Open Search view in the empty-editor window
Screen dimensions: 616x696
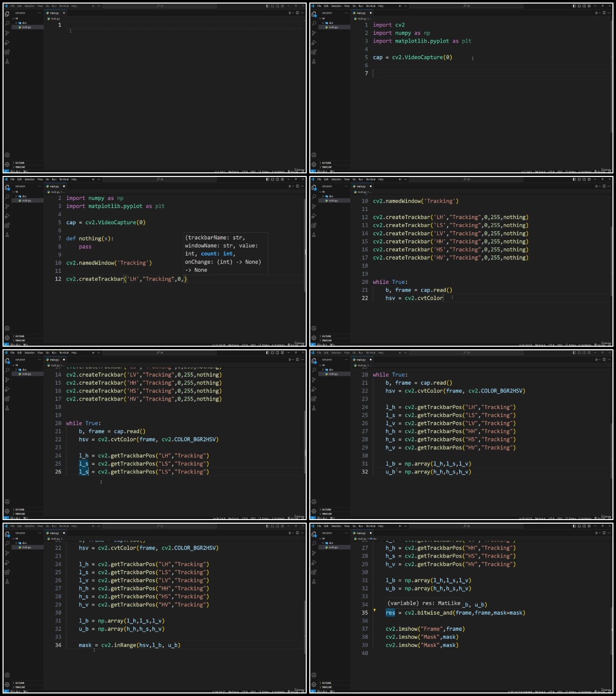click(x=7, y=23)
